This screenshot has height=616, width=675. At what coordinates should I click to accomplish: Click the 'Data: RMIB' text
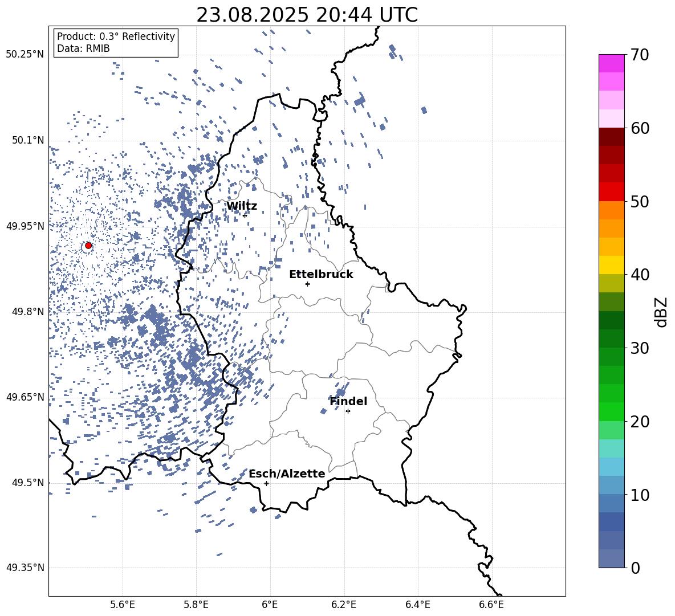click(83, 48)
